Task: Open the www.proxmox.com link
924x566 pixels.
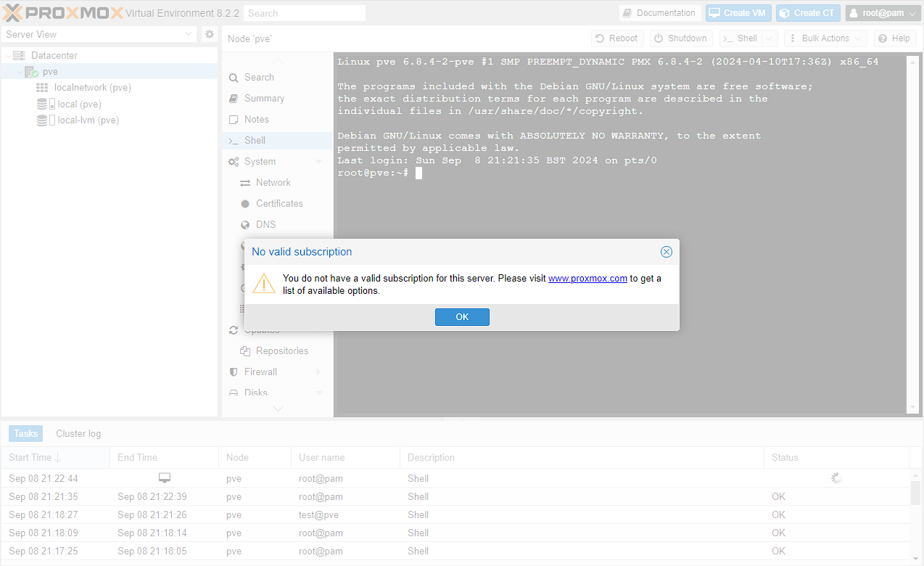Action: [587, 278]
